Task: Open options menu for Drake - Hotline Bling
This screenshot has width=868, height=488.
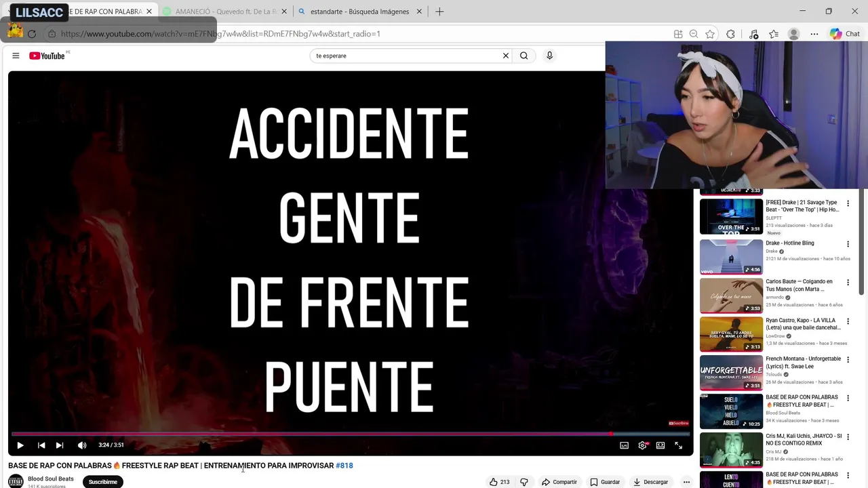Action: click(848, 244)
